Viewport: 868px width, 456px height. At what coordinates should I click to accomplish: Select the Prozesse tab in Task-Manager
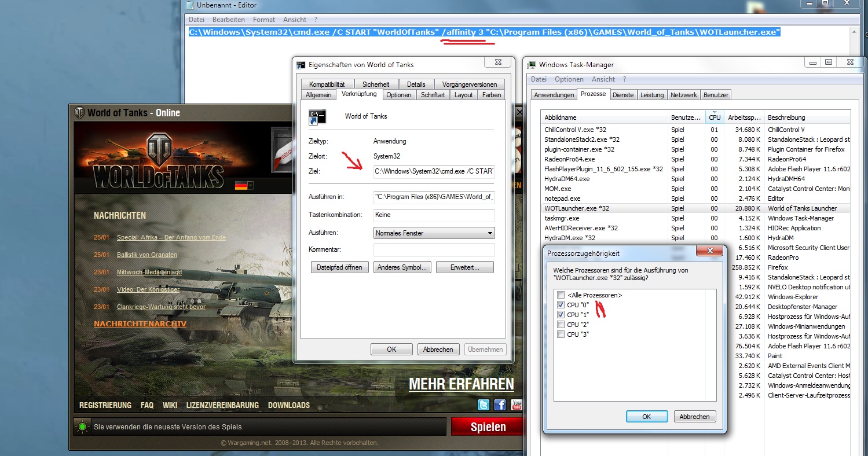594,94
